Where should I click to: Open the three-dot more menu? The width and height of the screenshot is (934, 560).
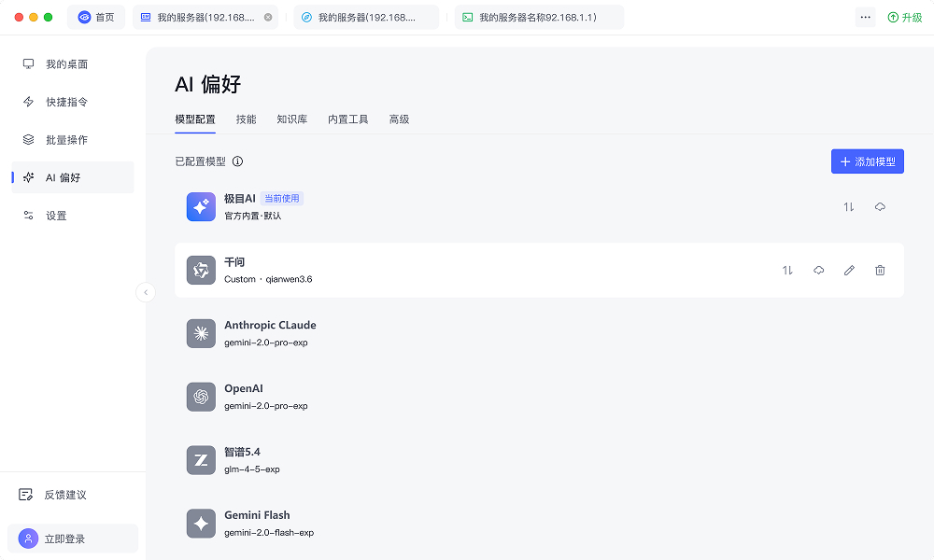pyautogui.click(x=866, y=17)
